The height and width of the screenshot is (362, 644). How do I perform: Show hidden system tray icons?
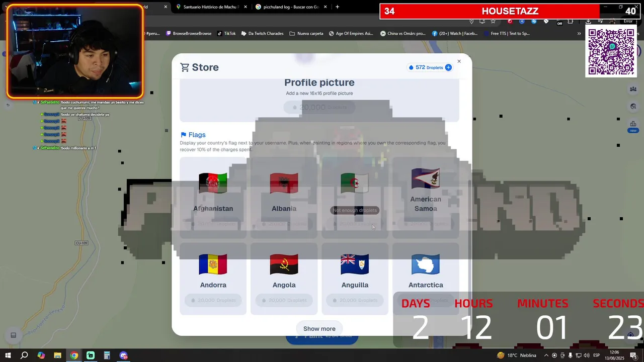(546, 355)
